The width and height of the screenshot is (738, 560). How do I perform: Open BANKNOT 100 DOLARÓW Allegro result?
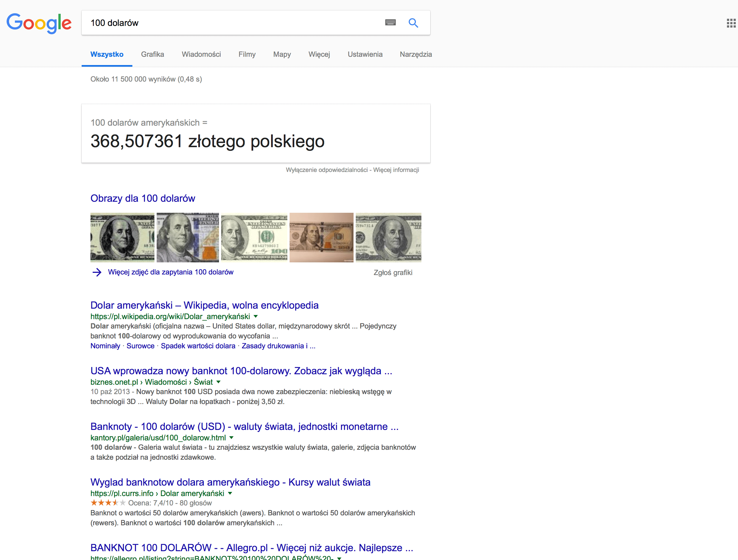(x=252, y=548)
